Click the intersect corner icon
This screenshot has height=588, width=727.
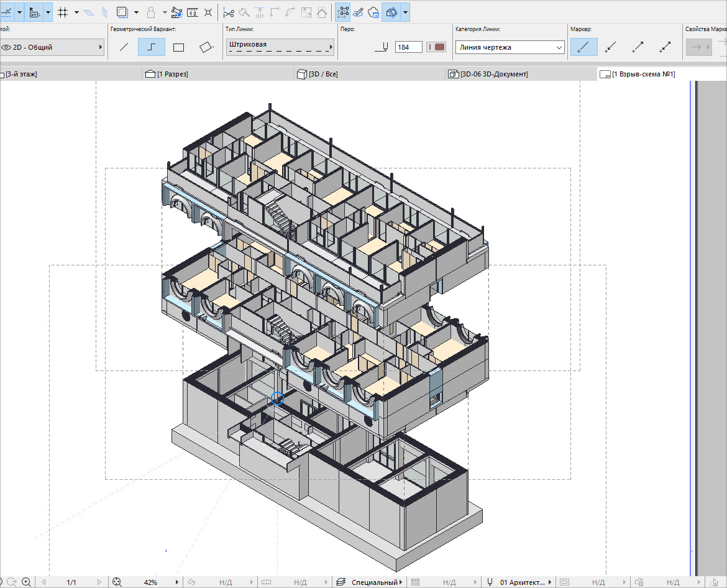[x=275, y=13]
